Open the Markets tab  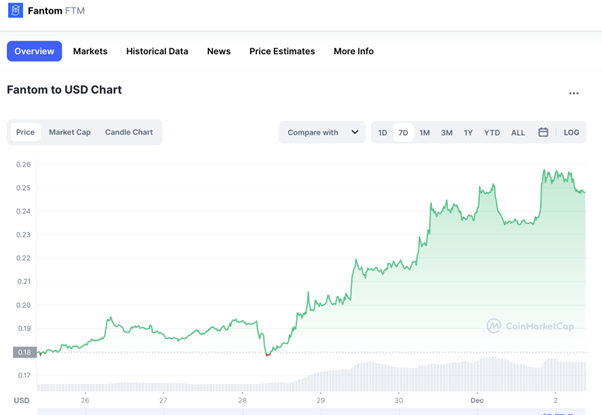click(90, 51)
